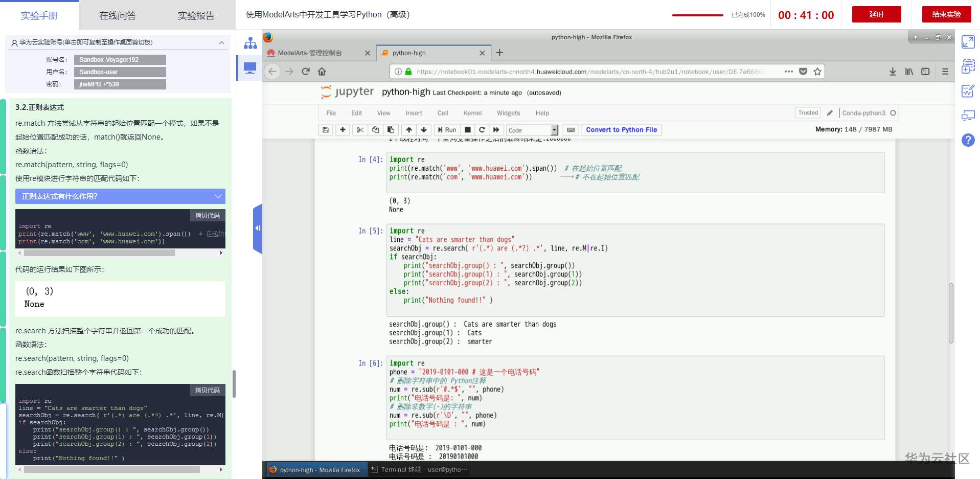
Task: Cut the selected cell using the scissors icon
Action: [360, 130]
